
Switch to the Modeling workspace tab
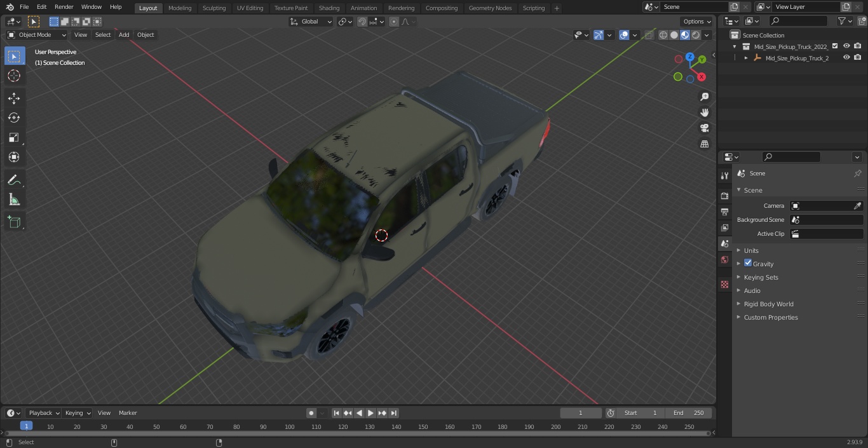180,8
